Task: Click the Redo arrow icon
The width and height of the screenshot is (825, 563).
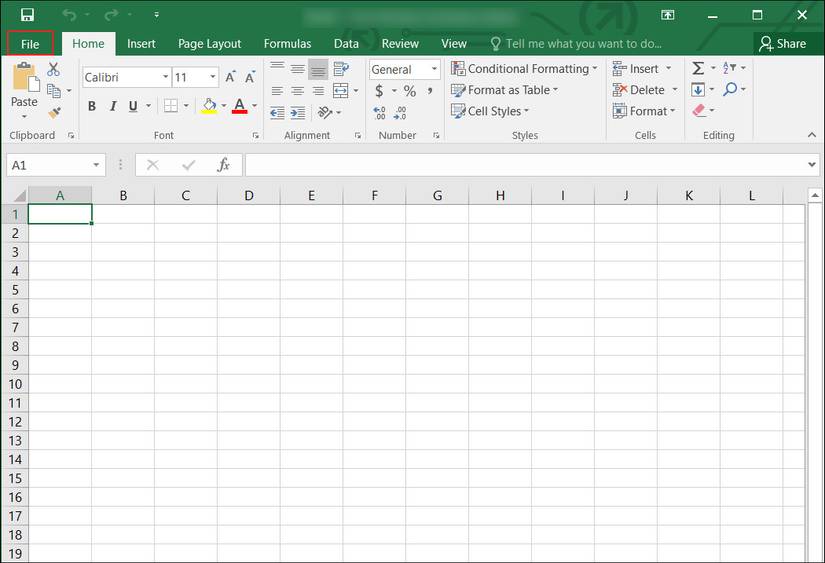Action: tap(111, 15)
